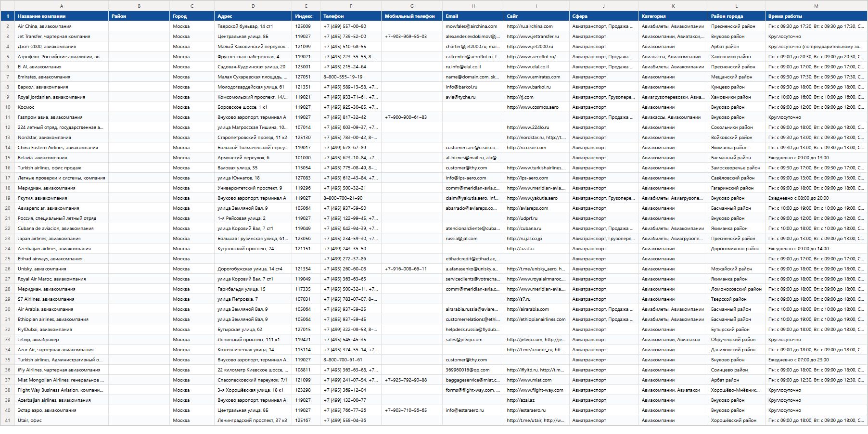Screen dimensions: 868x434
Task: Click mobile number '+7–916–008–66–11'
Action: [x=412, y=269]
